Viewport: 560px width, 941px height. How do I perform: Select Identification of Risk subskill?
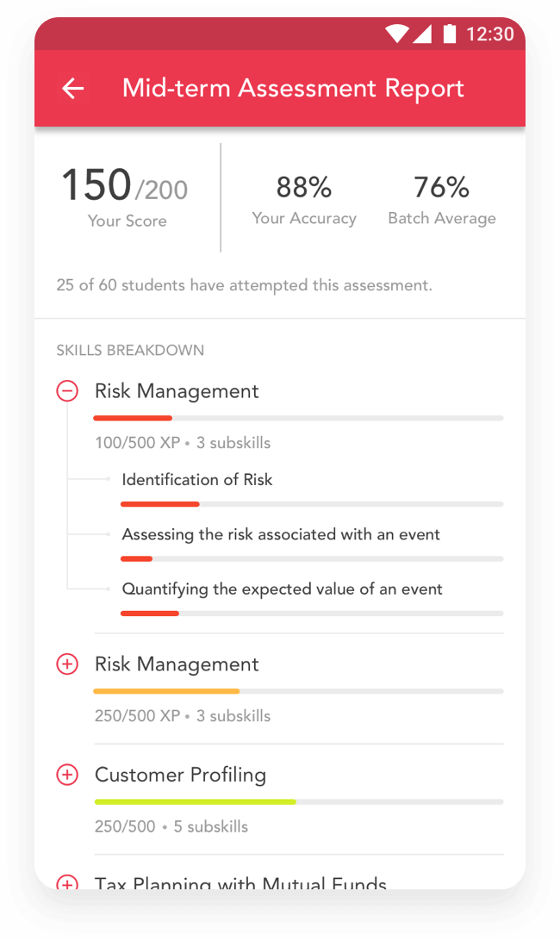[197, 479]
